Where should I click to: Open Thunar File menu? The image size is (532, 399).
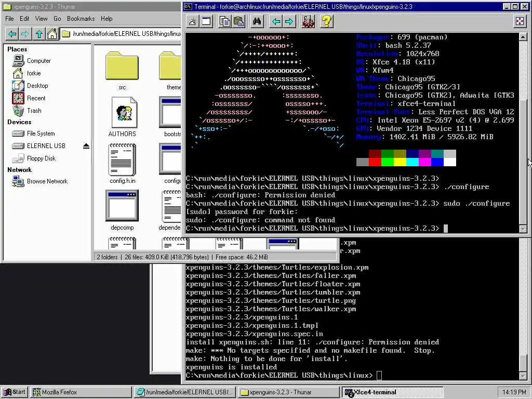coord(9,19)
